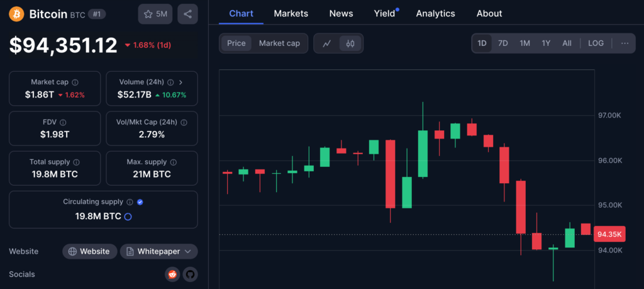Image resolution: width=644 pixels, height=289 pixels.
Task: Switch to the Markets tab
Action: pos(291,13)
